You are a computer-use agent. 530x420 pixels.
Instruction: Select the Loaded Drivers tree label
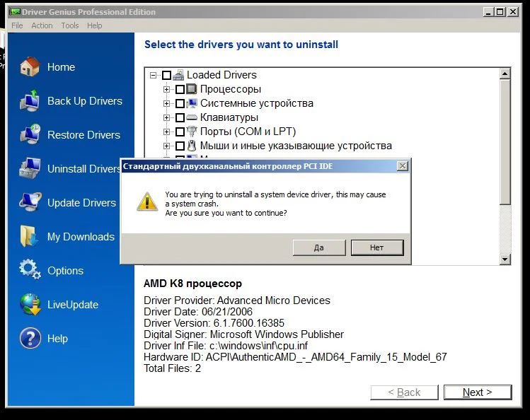pos(221,75)
